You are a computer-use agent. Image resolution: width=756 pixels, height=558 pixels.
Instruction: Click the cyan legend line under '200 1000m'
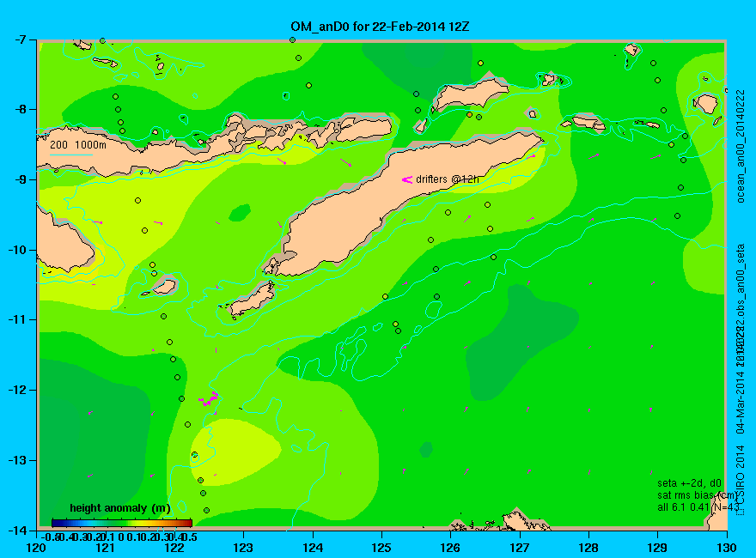click(70, 155)
